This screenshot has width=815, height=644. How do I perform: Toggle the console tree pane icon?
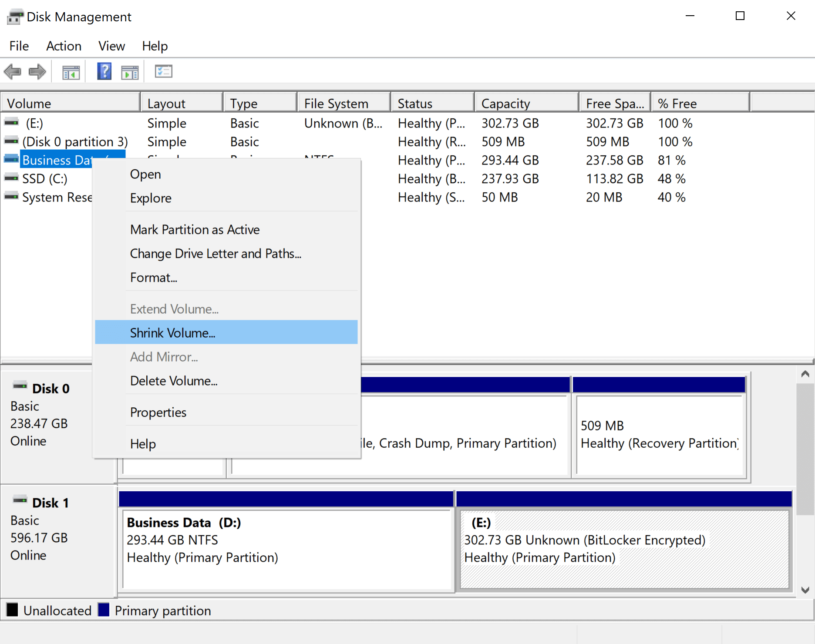(x=71, y=71)
